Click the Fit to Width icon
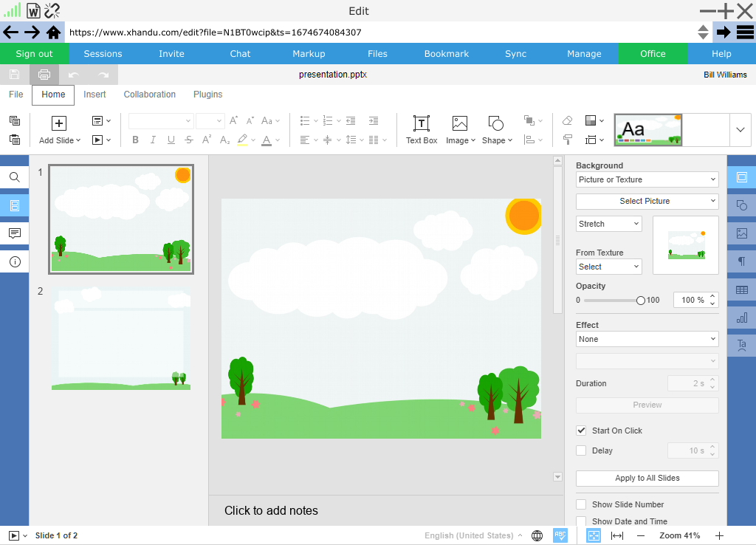Image resolution: width=756 pixels, height=545 pixels. pos(617,535)
